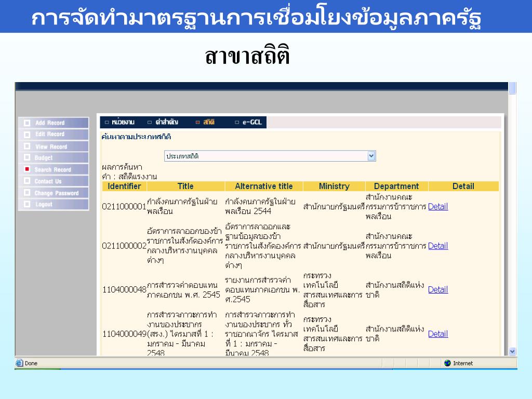The height and width of the screenshot is (399, 532).
Task: Select the Budget sidebar item
Action: (x=54, y=158)
